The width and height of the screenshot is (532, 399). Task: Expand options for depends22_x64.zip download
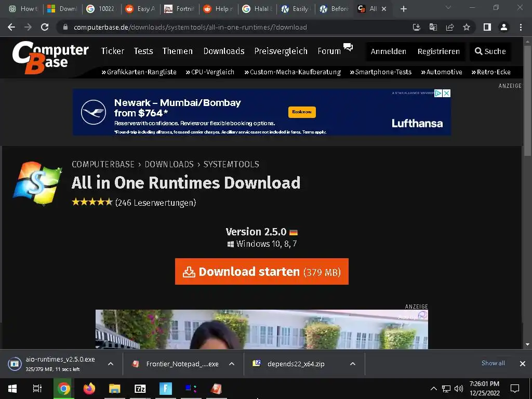(353, 364)
